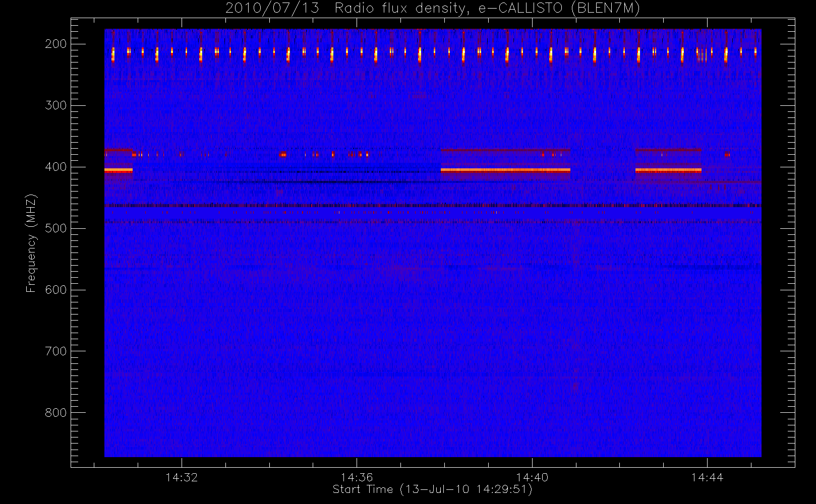Click the 'Start Time (13-Jul-10 14:29:51)' axis title
816x504 pixels.
433,489
